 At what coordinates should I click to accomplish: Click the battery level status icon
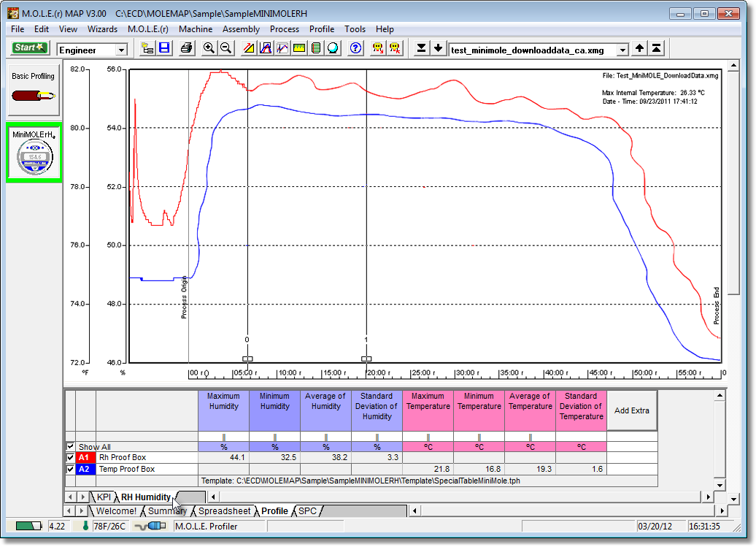pyautogui.click(x=28, y=526)
